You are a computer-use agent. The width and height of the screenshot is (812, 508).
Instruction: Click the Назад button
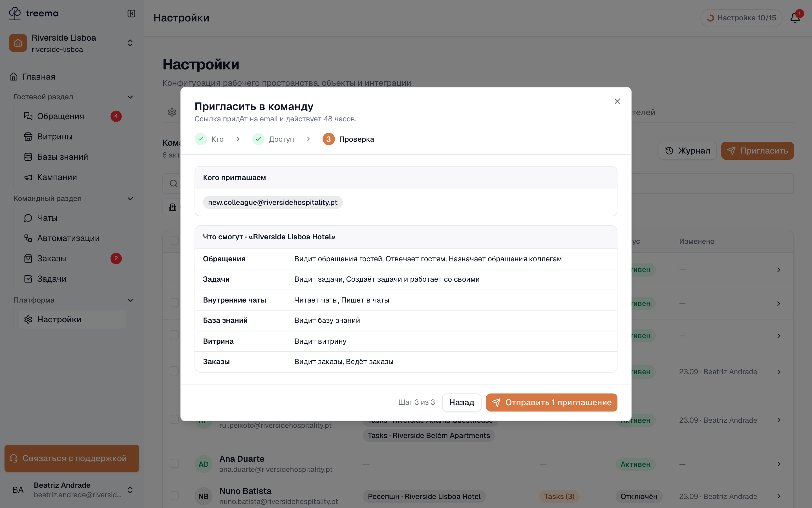(461, 402)
